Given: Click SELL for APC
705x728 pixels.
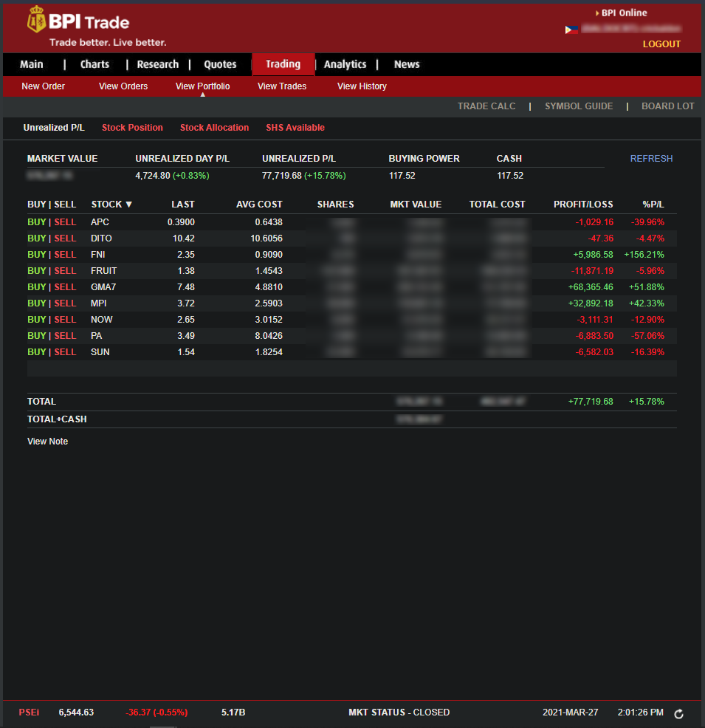Looking at the screenshot, I should [65, 222].
